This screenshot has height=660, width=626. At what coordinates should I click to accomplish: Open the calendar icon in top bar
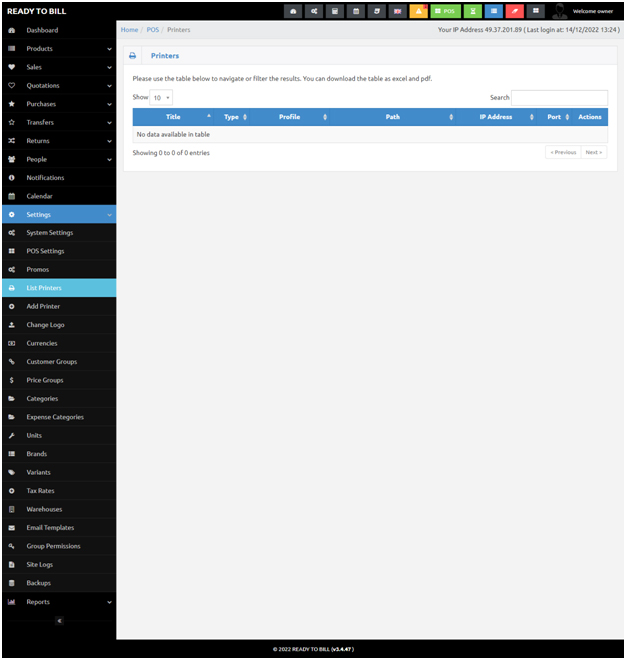356,11
